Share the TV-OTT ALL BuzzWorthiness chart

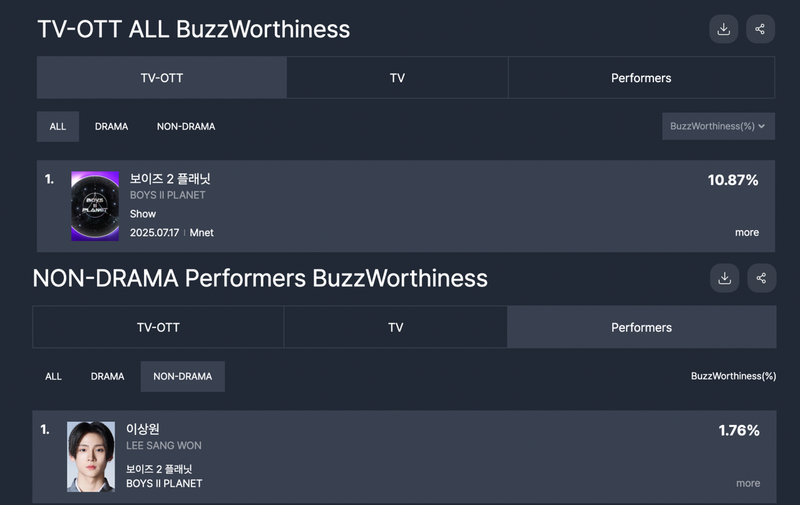pyautogui.click(x=760, y=29)
